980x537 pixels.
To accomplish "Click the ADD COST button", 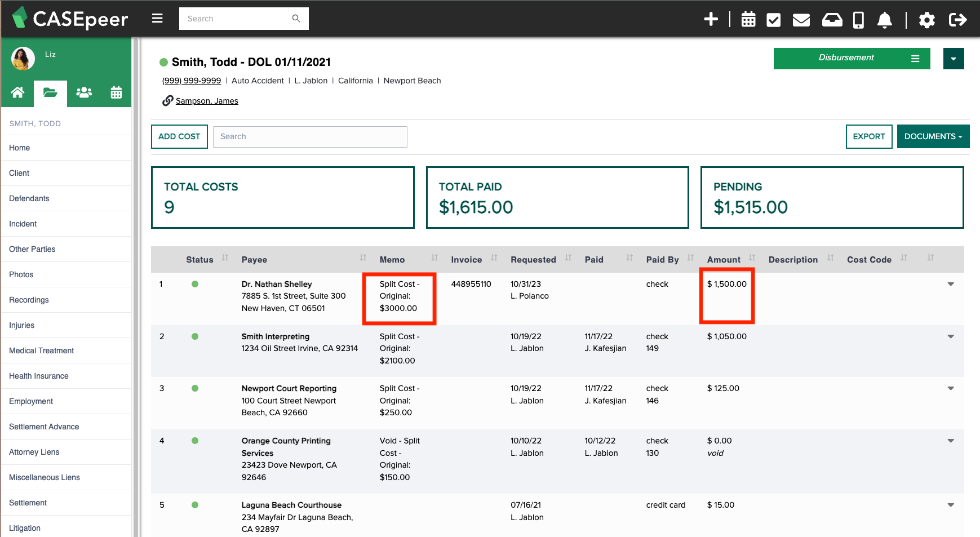I will tap(179, 136).
